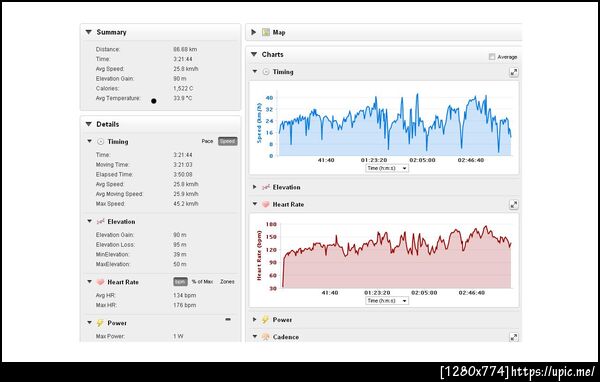Viewport: 600px width, 382px height.
Task: Expand the Power chart section
Action: (x=254, y=320)
